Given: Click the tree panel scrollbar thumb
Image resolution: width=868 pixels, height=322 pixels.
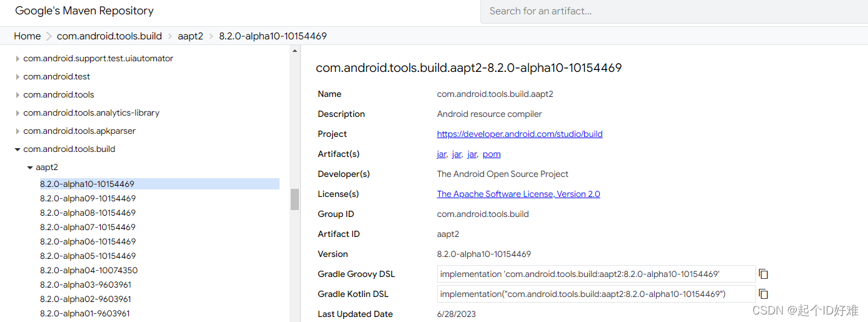Looking at the screenshot, I should click(x=295, y=199).
